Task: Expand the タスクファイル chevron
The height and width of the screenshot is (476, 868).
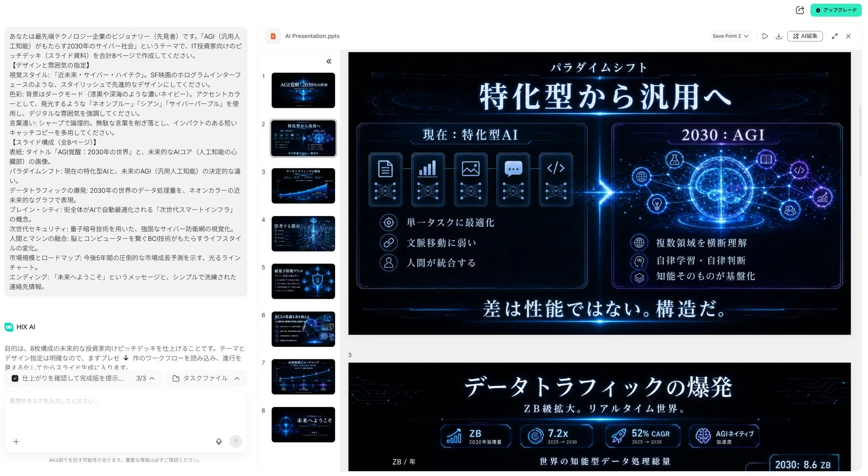Action: [237, 378]
